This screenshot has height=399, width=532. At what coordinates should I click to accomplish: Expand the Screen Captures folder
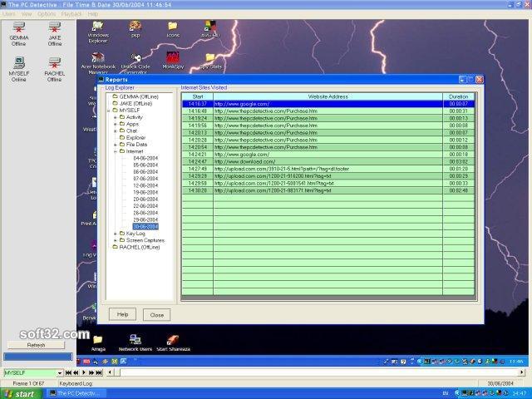[x=116, y=240]
